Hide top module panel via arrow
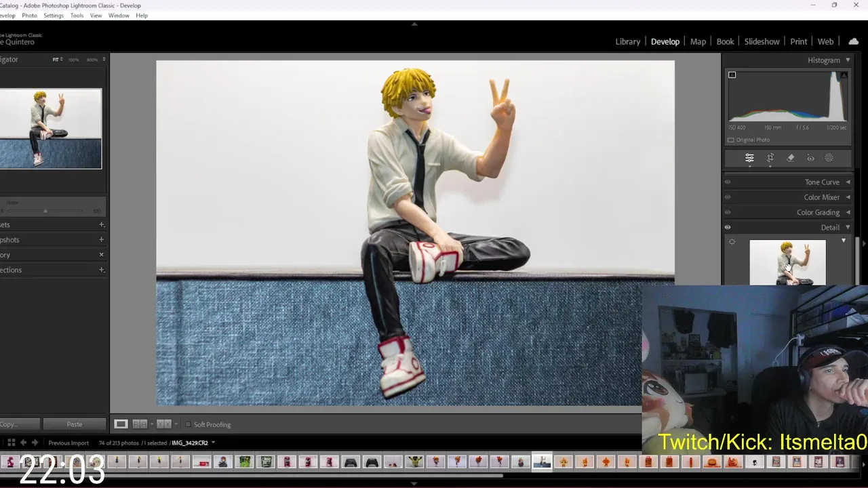This screenshot has width=868, height=488. 414,24
